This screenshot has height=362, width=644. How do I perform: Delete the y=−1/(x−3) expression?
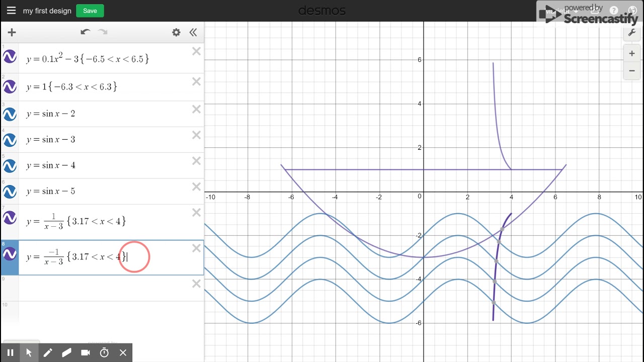[196, 248]
